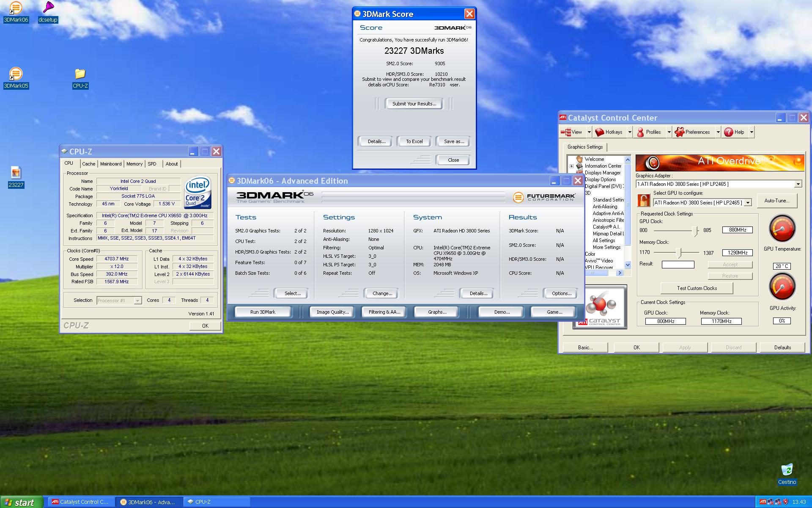Screen dimensions: 812x508
Task: Click the 880MHz GPU clock value field
Action: [737, 230]
